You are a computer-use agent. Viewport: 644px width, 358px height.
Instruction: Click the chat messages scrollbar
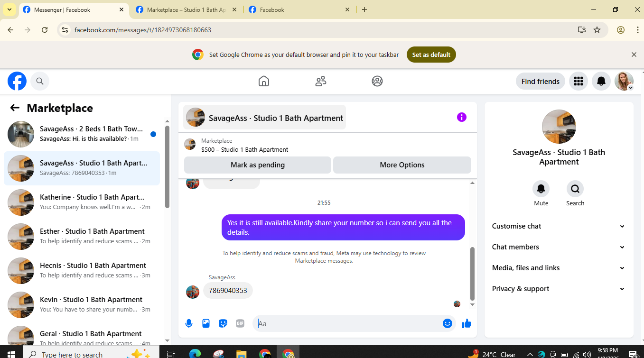(472, 273)
